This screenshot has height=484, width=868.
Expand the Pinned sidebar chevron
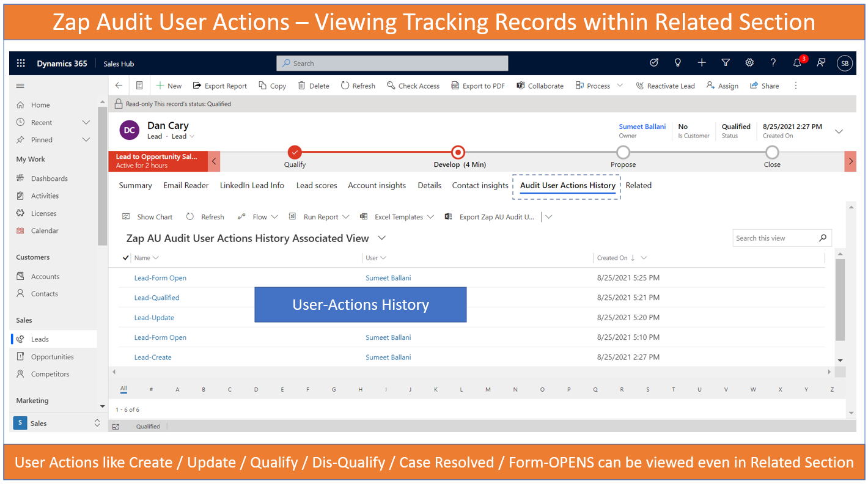click(x=86, y=139)
